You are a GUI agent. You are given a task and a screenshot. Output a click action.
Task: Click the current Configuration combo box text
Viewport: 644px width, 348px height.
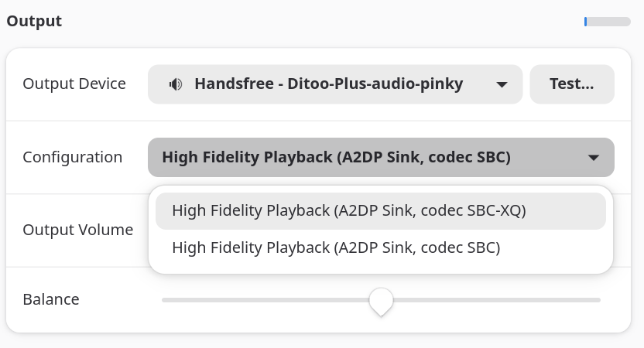336,158
